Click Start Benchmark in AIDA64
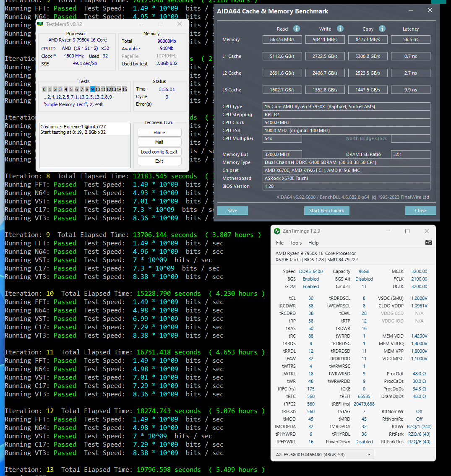The image size is (451, 476). pyautogui.click(x=326, y=211)
